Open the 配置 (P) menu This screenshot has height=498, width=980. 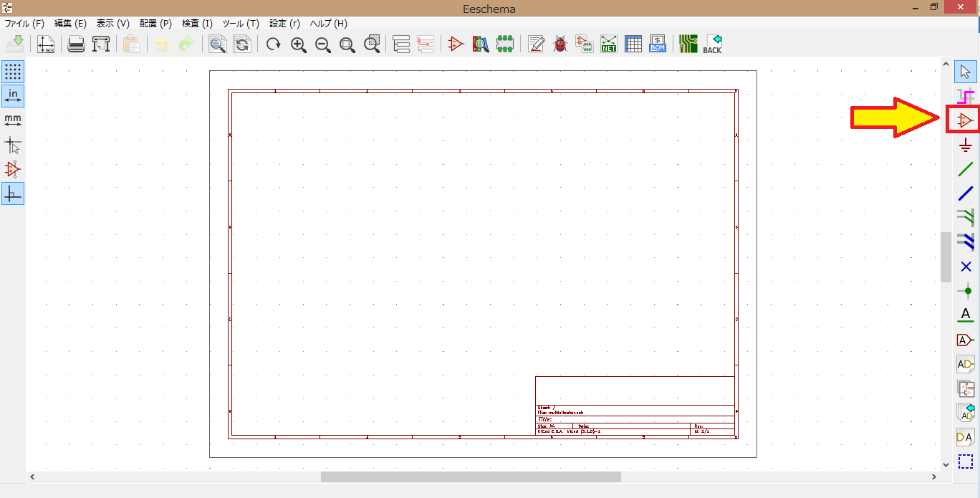155,24
